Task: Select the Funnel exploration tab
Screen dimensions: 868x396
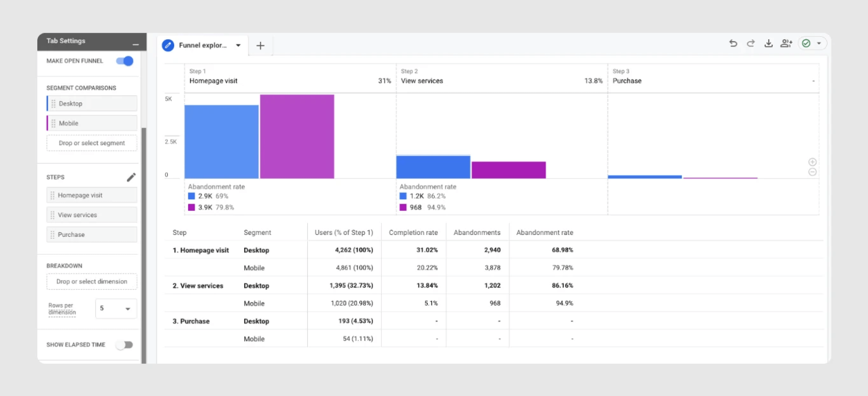Action: [202, 45]
